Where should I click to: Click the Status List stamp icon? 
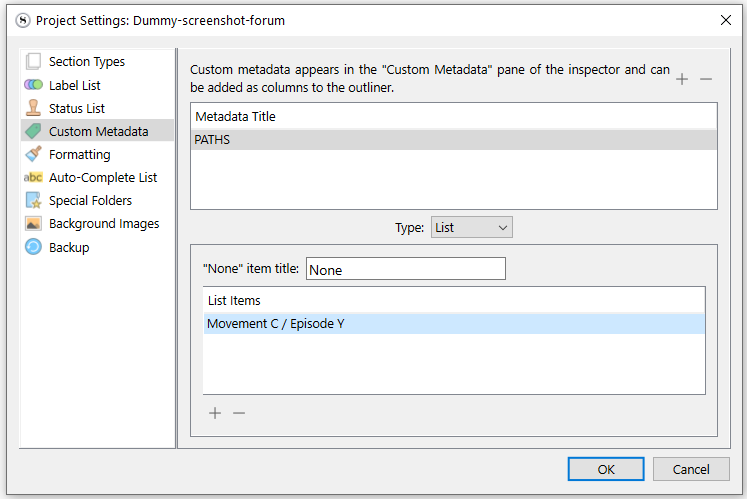(x=33, y=108)
